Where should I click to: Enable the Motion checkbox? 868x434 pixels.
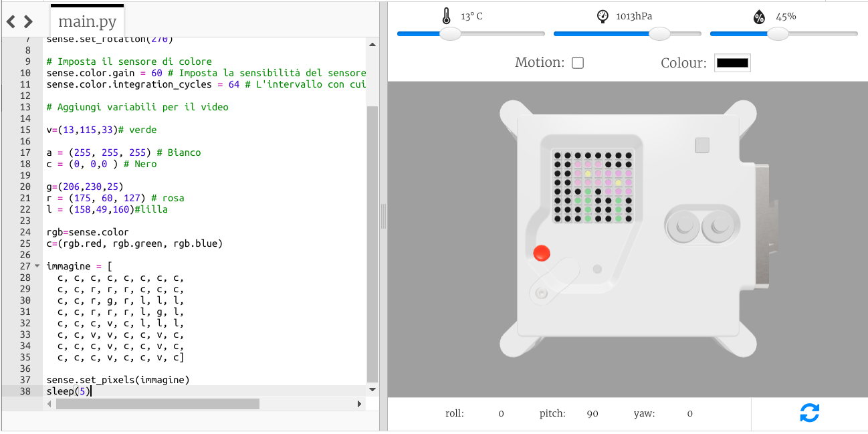pos(578,63)
